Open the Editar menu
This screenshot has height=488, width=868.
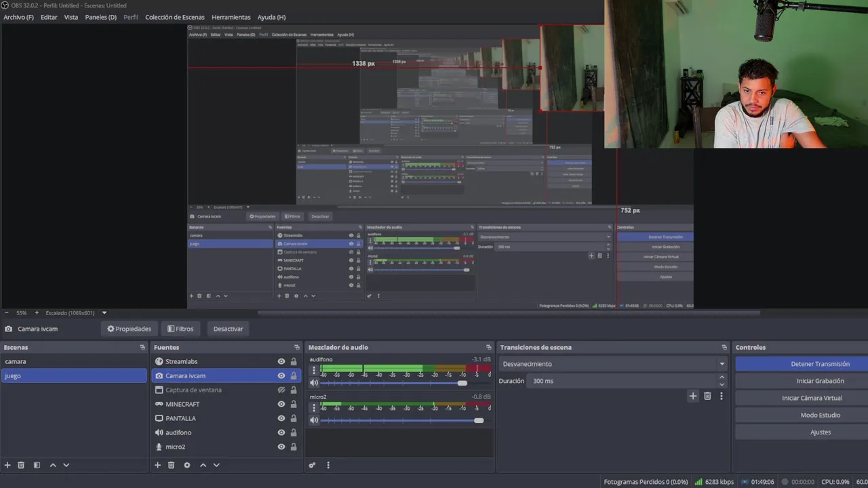click(x=49, y=17)
